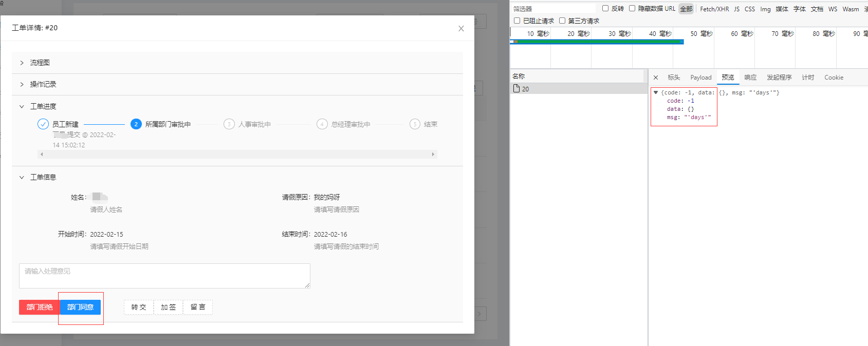This screenshot has height=346, width=868.
Task: Collapse the 工单信息 section
Action: tap(237, 177)
